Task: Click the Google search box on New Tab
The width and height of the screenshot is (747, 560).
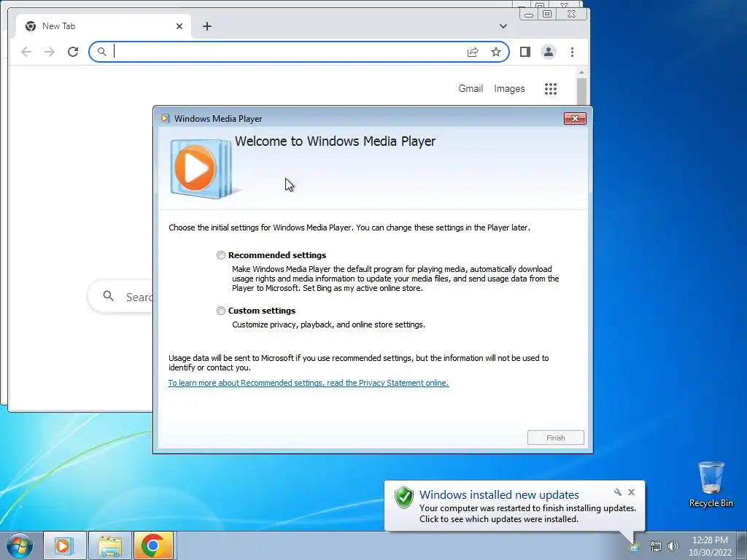Action: pyautogui.click(x=122, y=297)
